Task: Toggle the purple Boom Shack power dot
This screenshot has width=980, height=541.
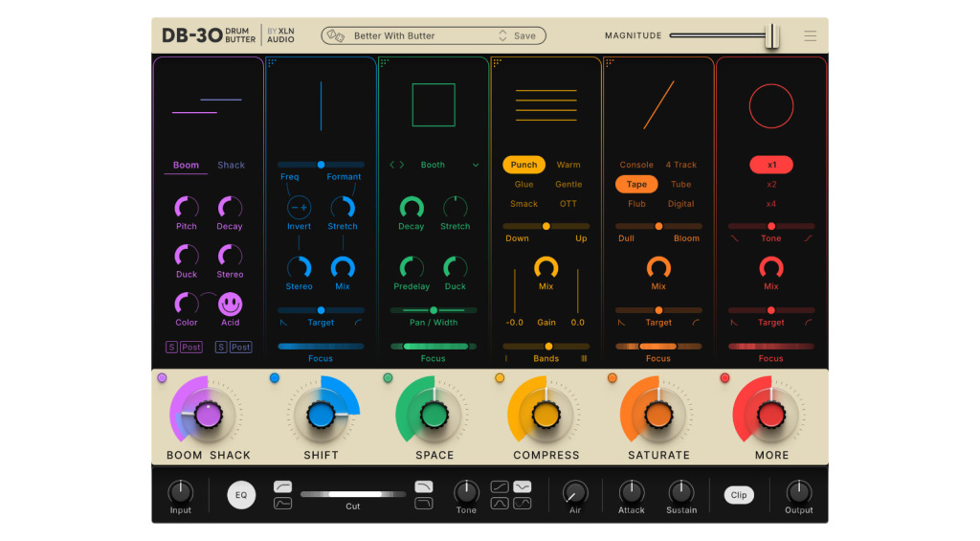Action: click(x=162, y=378)
